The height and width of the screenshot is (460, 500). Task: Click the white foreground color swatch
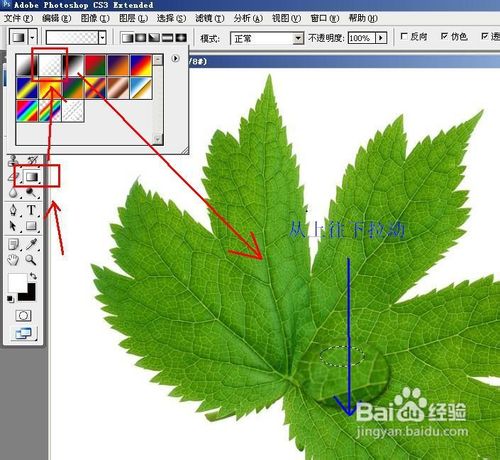17,283
